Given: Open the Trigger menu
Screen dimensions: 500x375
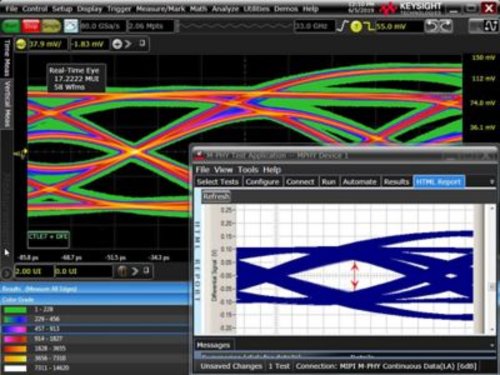Looking at the screenshot, I should [x=119, y=9].
